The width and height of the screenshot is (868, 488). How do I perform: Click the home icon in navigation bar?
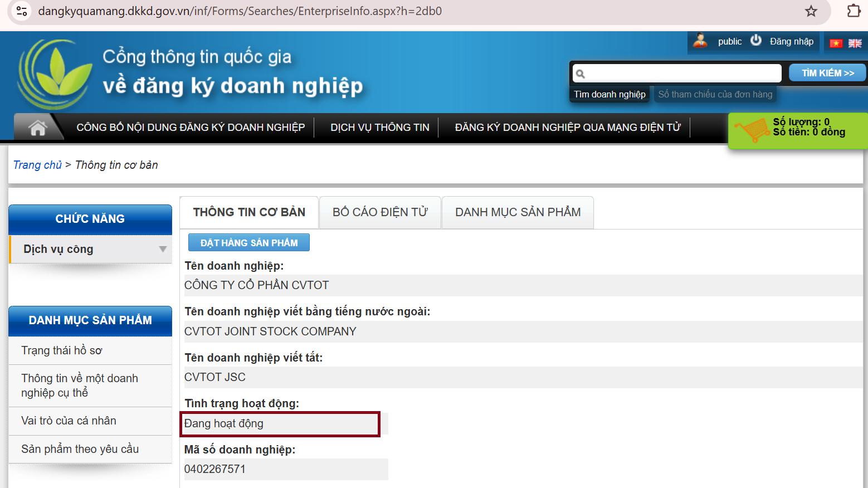(x=37, y=128)
